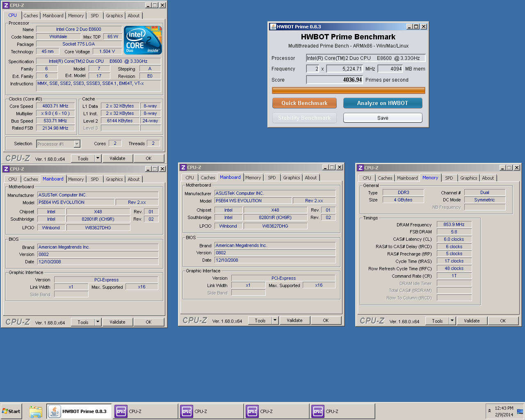Click the Rated FSB value 2134.98 MHz
Image resolution: width=525 pixels, height=420 pixels.
point(55,128)
